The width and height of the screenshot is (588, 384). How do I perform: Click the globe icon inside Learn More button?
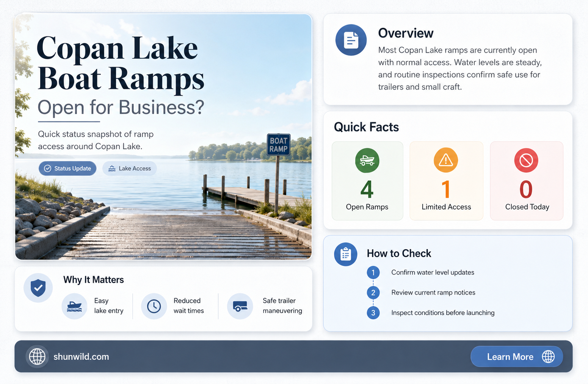pos(548,356)
